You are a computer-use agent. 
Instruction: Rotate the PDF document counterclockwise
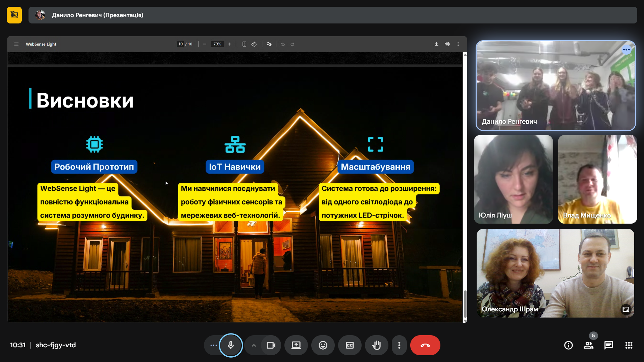point(254,44)
